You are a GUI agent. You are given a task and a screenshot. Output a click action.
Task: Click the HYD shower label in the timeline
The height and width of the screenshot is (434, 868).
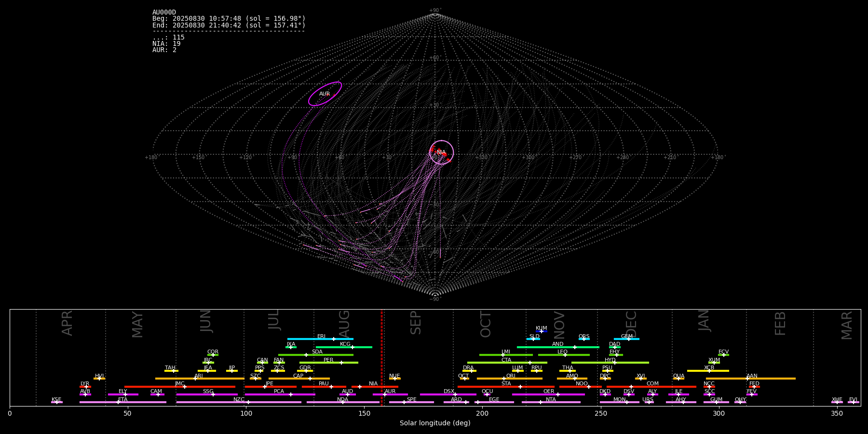610,360
